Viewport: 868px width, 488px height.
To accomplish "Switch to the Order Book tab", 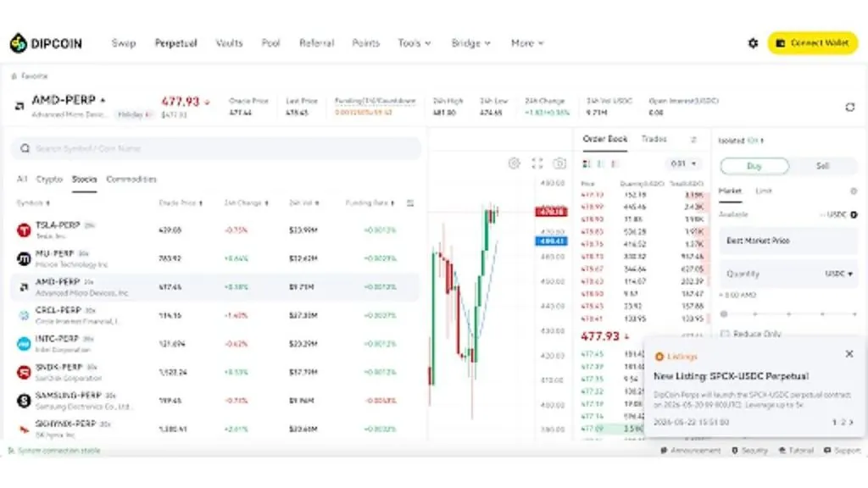I will tap(605, 139).
